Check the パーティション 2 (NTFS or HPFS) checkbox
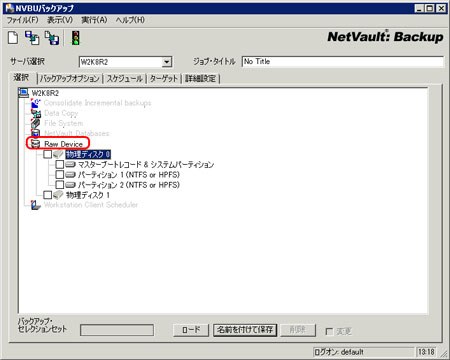The width and height of the screenshot is (450, 360). (60, 185)
